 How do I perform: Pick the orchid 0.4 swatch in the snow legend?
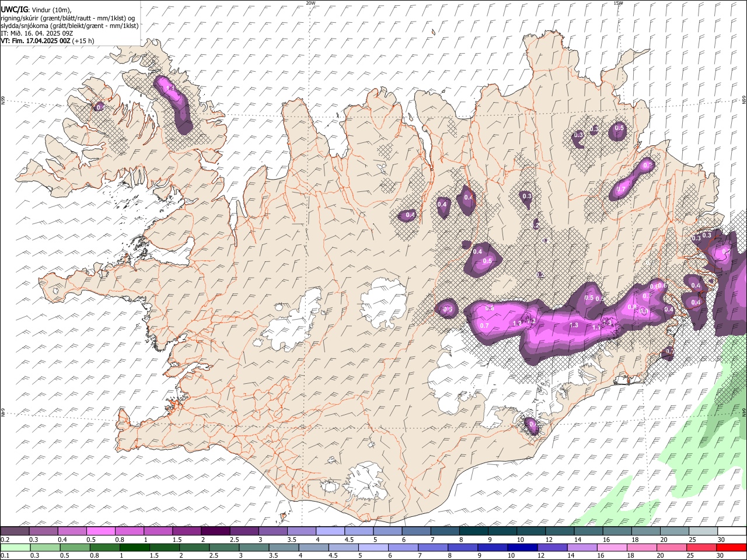point(72,531)
